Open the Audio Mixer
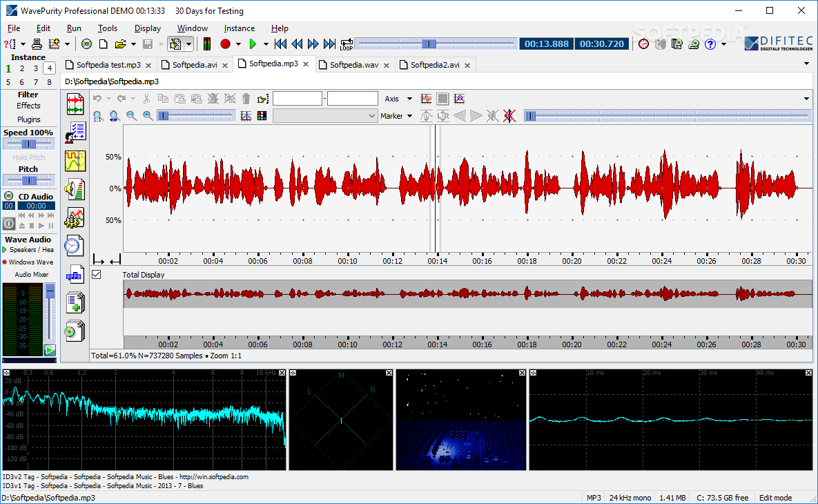This screenshot has height=504, width=818. tap(31, 274)
